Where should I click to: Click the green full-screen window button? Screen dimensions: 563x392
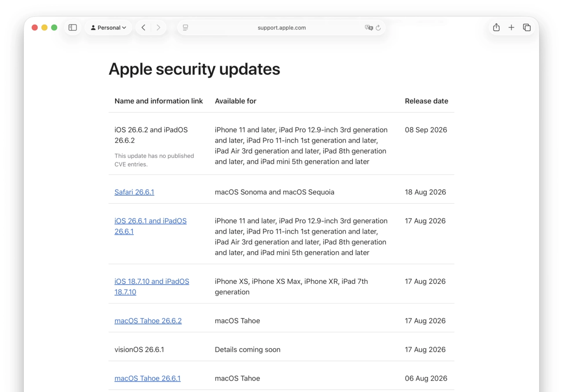54,27
